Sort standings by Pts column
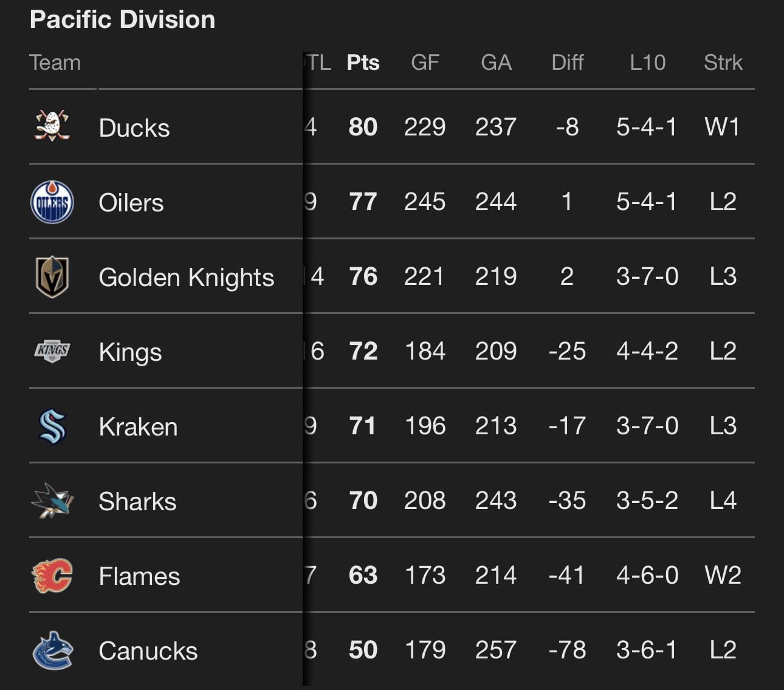This screenshot has width=784, height=690. click(363, 63)
